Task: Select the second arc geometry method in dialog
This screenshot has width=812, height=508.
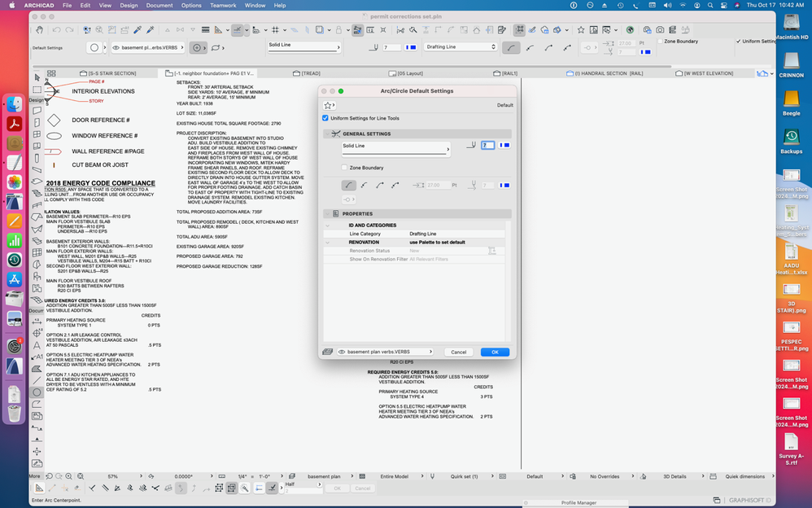Action: click(x=364, y=185)
